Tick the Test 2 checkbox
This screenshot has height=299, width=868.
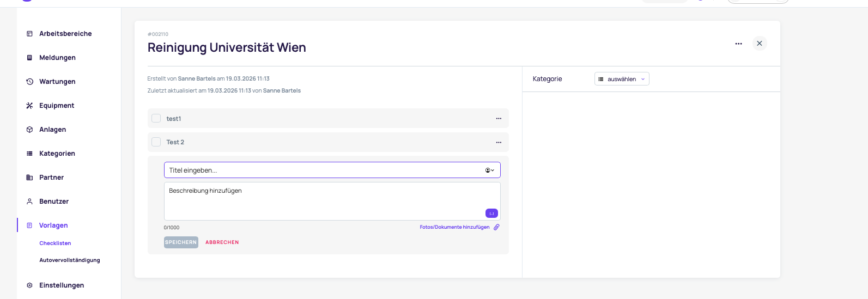156,142
